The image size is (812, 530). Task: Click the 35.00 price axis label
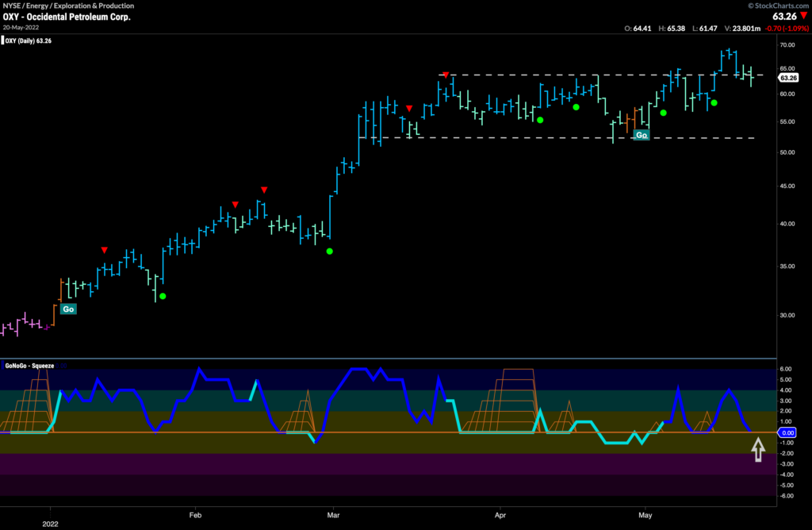point(787,267)
